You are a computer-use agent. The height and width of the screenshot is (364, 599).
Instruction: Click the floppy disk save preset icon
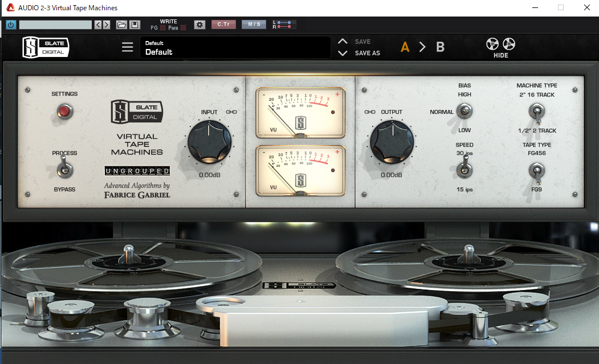[x=135, y=25]
